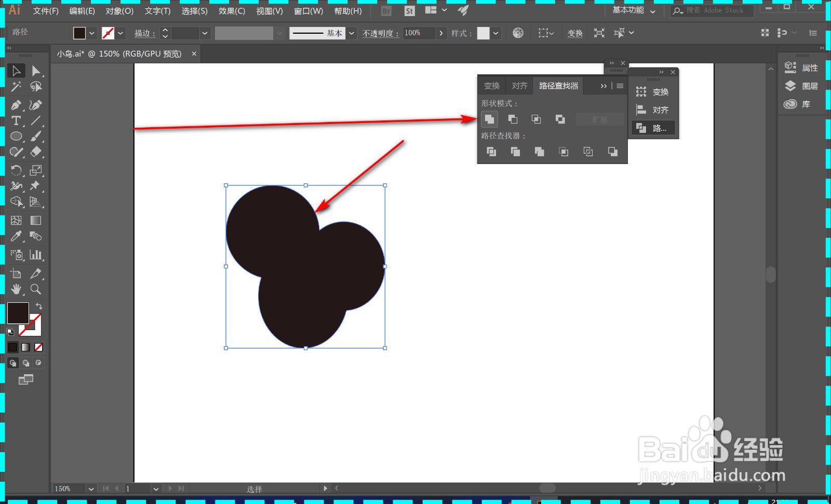Open the 效果(C) menu
Screen dimensions: 831x504
pyautogui.click(x=232, y=11)
